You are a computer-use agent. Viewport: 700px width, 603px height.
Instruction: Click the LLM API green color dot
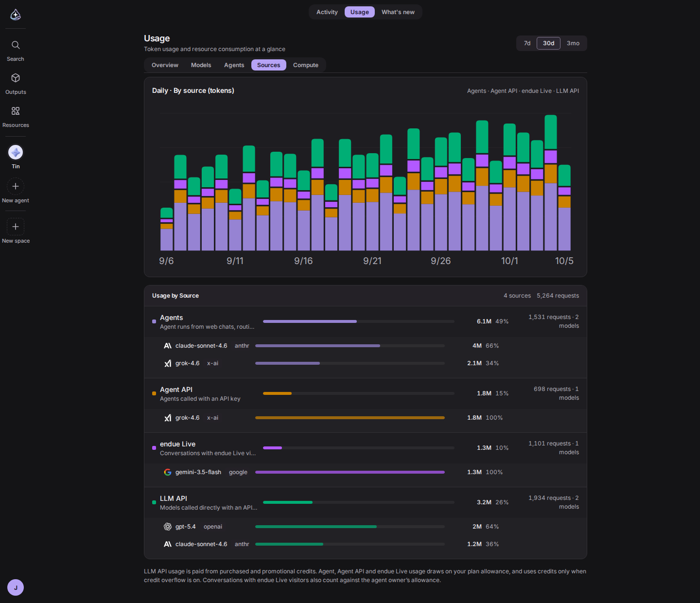pos(154,502)
